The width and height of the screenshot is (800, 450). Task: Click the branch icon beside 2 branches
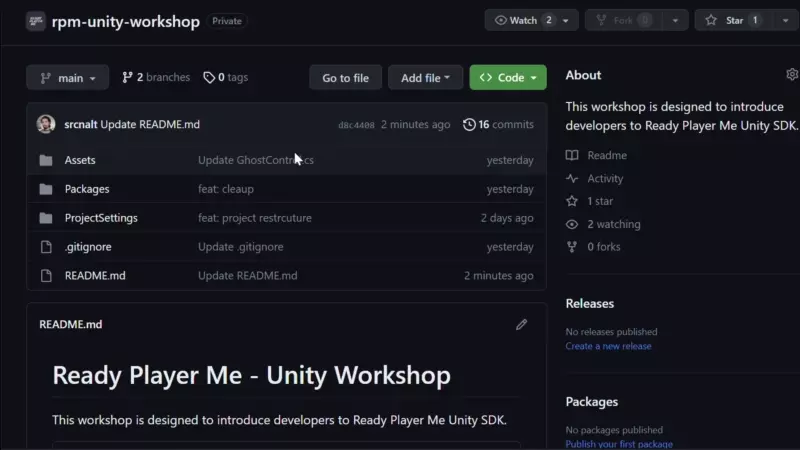[127, 77]
